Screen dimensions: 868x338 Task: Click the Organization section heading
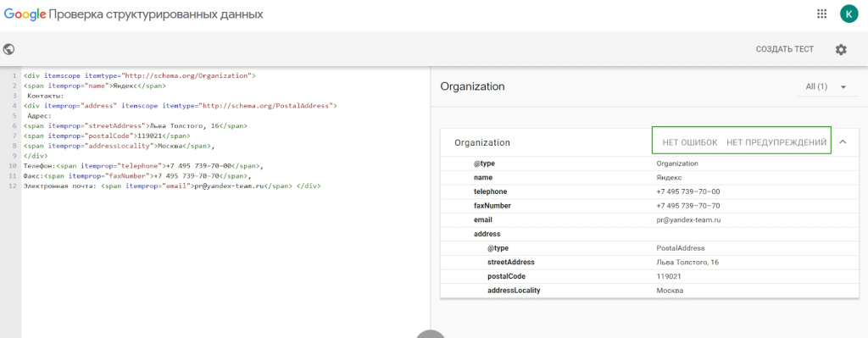(472, 87)
